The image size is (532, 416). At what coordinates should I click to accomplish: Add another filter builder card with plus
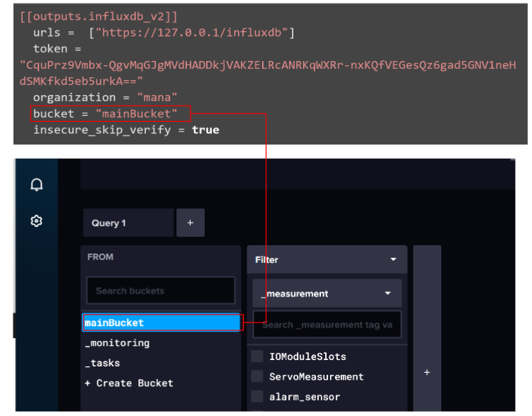[427, 372]
